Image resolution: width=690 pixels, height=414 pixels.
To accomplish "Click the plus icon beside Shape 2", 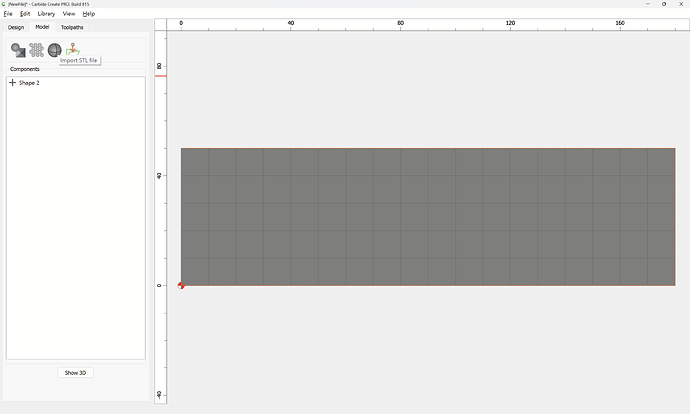I will coord(12,83).
